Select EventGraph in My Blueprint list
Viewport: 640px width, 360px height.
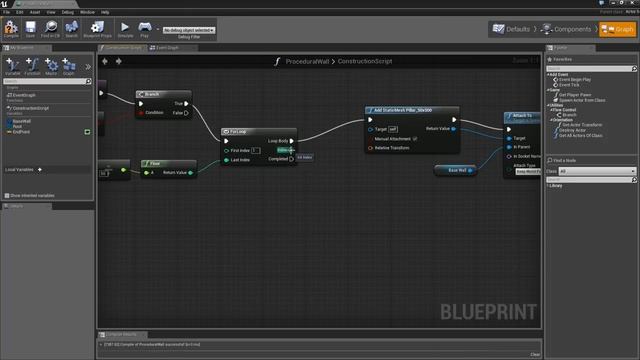(x=24, y=95)
